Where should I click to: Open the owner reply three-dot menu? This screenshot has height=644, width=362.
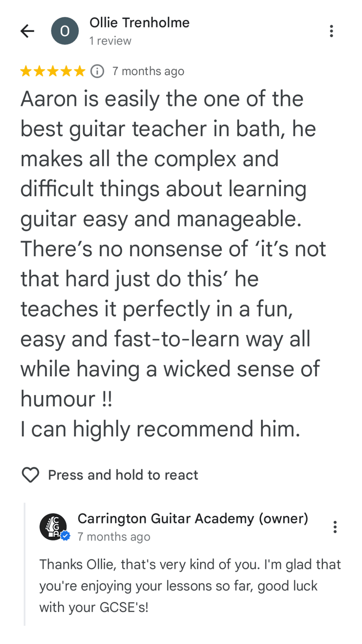(x=335, y=527)
